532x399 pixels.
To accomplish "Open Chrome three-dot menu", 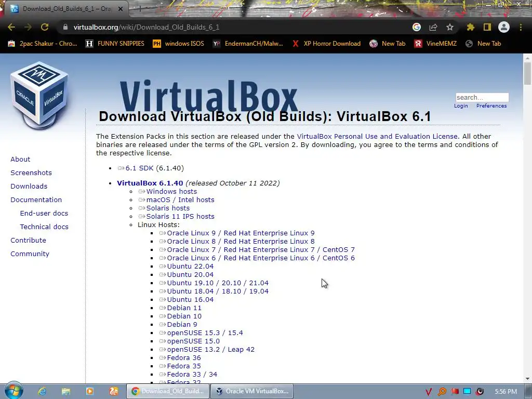I will (521, 27).
